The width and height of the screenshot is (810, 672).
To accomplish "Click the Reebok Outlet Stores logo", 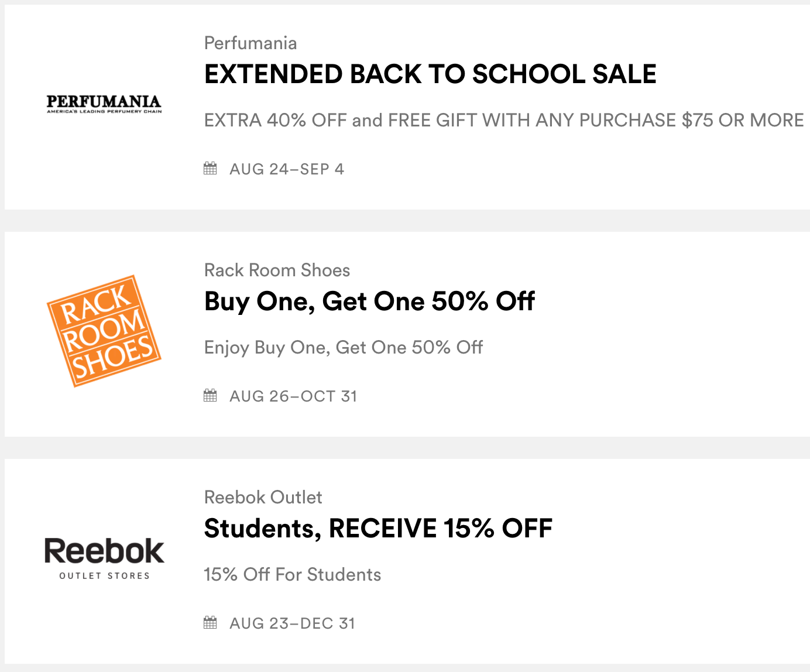I will (104, 558).
